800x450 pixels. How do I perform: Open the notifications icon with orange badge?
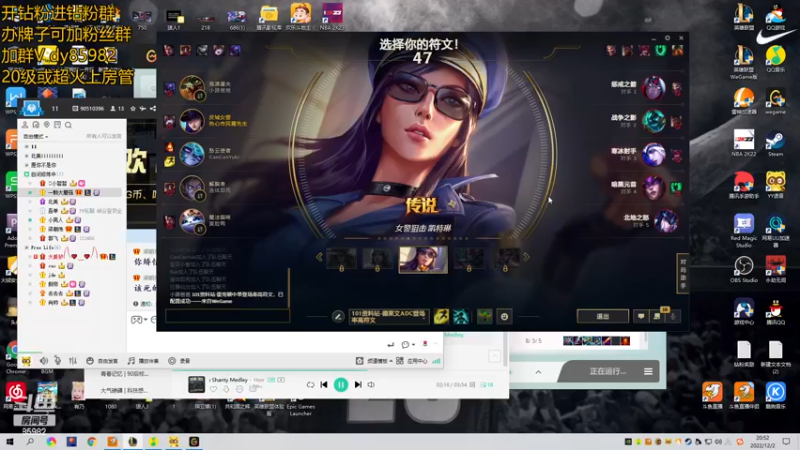coord(658,316)
